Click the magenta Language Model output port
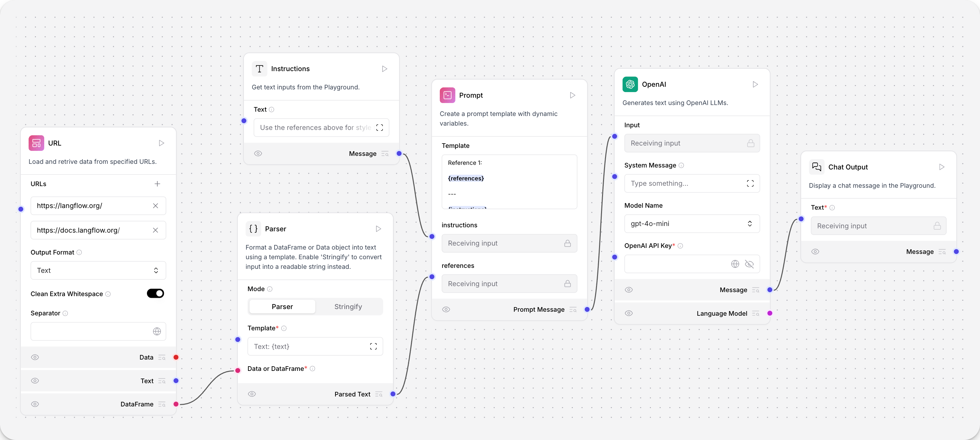This screenshot has height=440, width=980. tap(770, 313)
